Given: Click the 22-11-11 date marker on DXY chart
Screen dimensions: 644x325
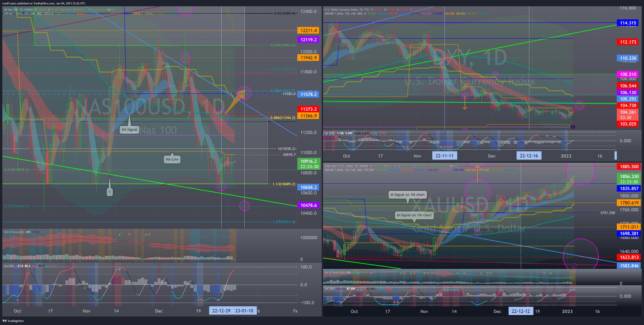Looking at the screenshot, I should 444,156.
